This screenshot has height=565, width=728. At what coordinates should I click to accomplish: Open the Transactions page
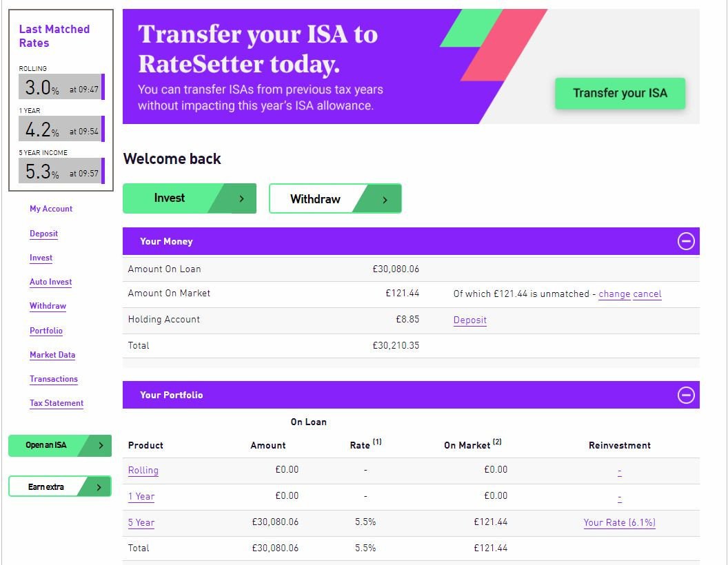coord(54,379)
